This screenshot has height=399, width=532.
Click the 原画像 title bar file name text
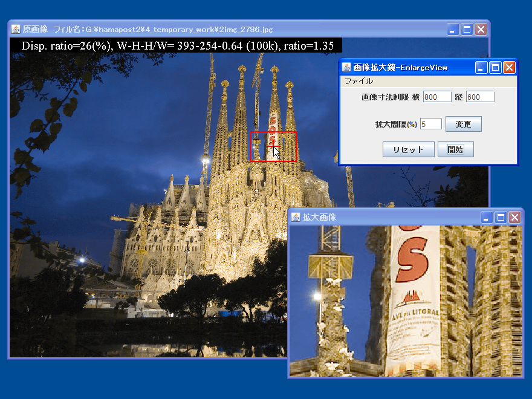point(163,30)
